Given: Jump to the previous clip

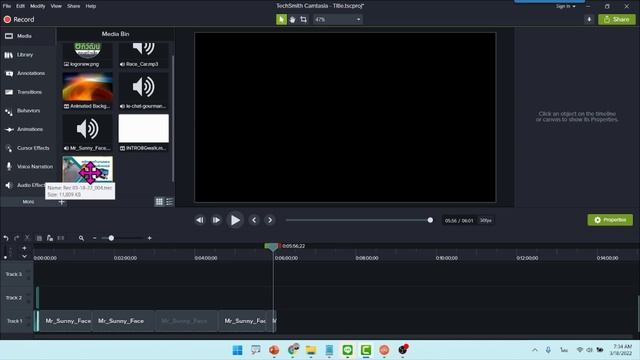Looking at the screenshot, I should (x=254, y=220).
